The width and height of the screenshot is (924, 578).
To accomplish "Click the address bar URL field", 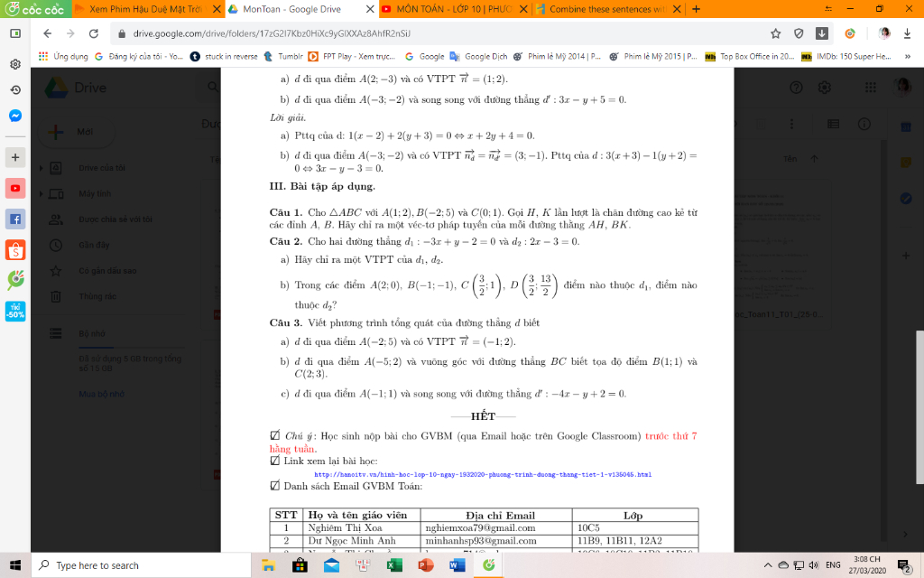I will 436,33.
